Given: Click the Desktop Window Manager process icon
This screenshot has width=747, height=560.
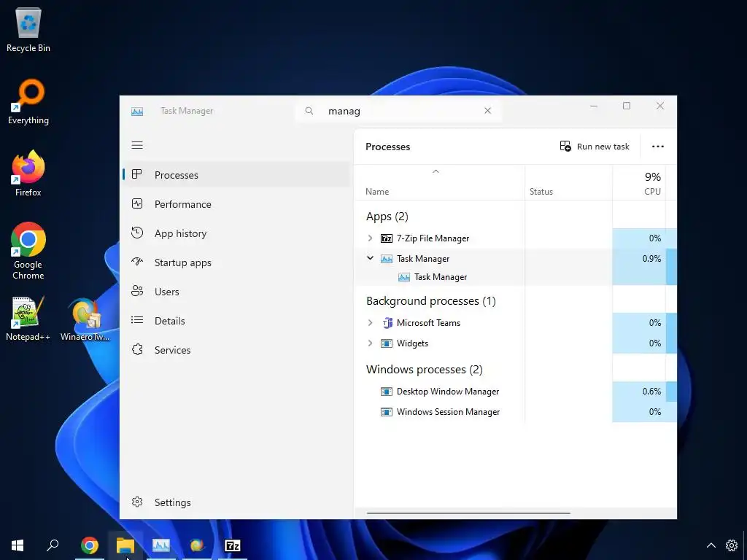Looking at the screenshot, I should click(387, 392).
